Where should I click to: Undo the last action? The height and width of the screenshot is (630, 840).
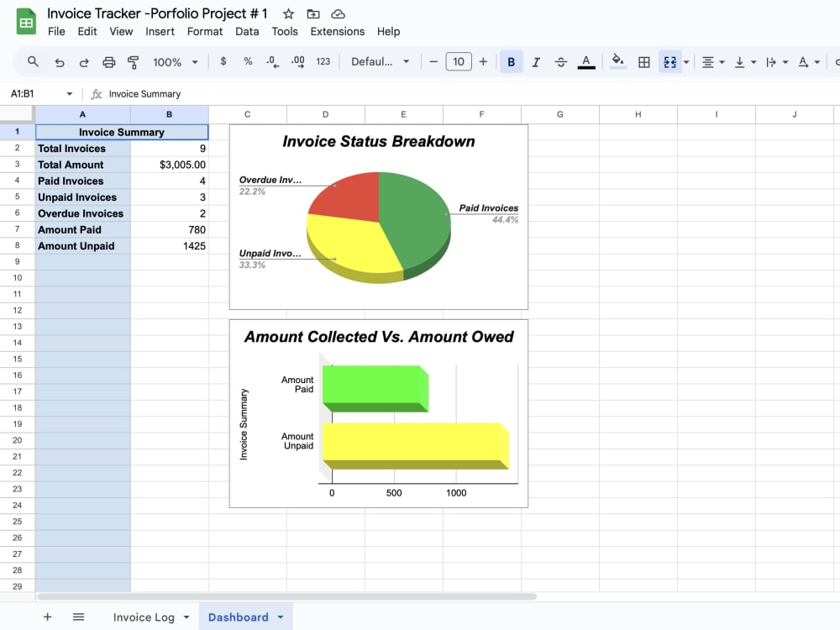coord(59,62)
